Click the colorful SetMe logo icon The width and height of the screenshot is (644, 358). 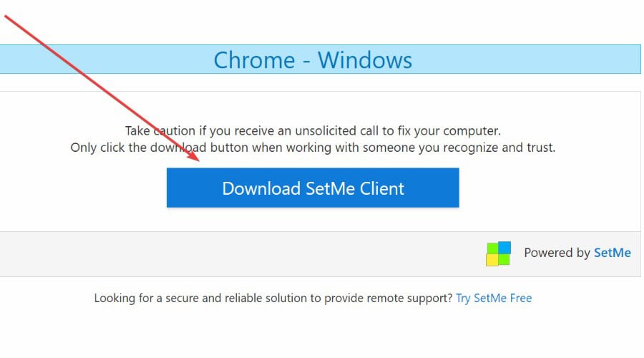tap(498, 253)
